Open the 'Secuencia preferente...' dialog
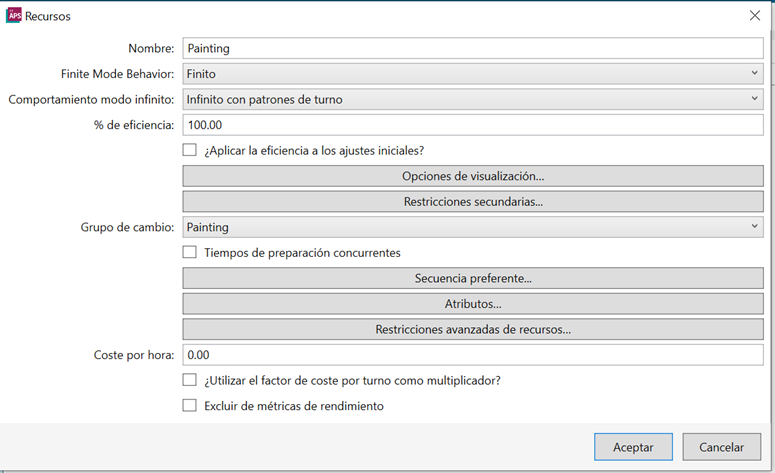Screen dimensions: 775x473 473,278
